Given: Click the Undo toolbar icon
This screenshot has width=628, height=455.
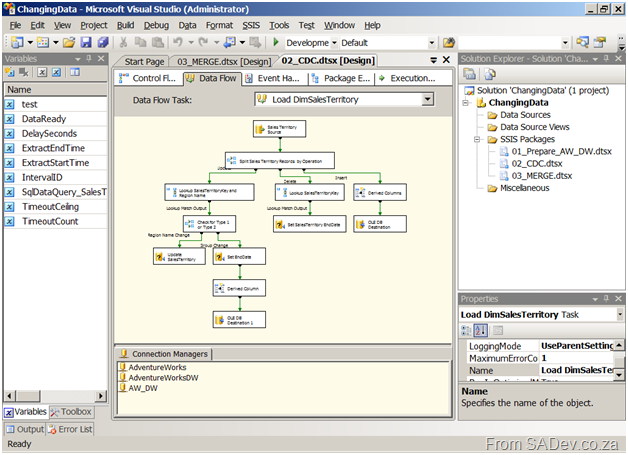Looking at the screenshot, I should 178,42.
